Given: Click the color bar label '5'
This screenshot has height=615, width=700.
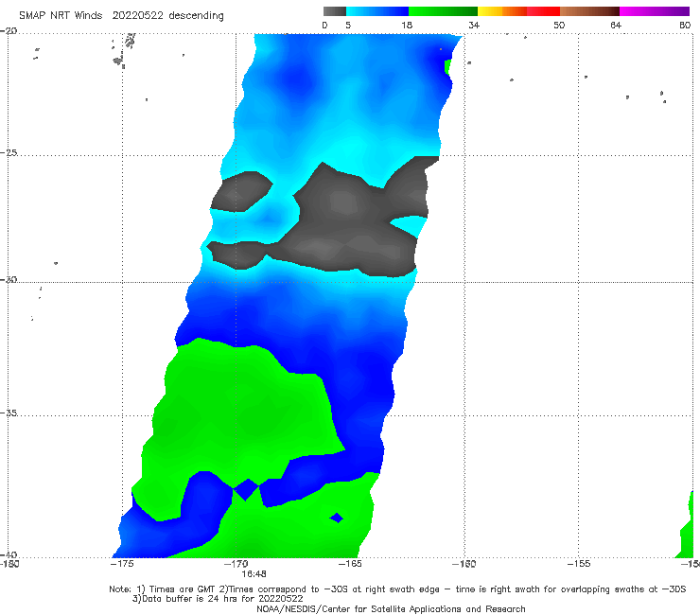Looking at the screenshot, I should (348, 26).
